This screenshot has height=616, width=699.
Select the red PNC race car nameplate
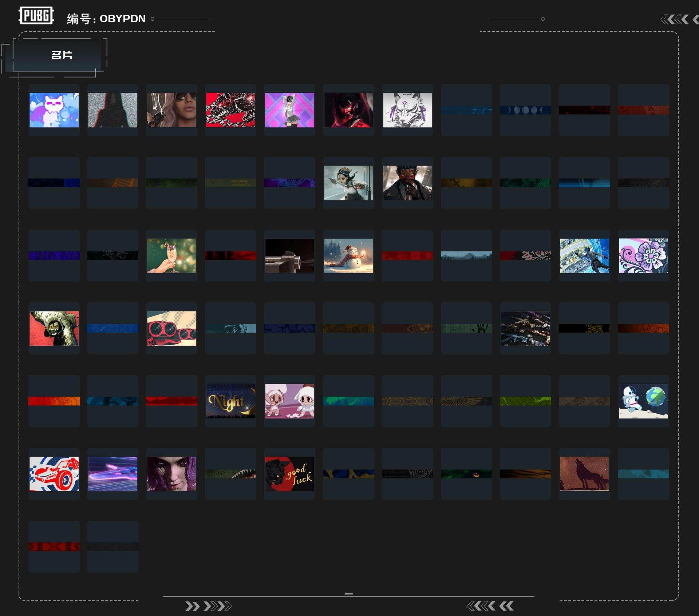tap(54, 474)
